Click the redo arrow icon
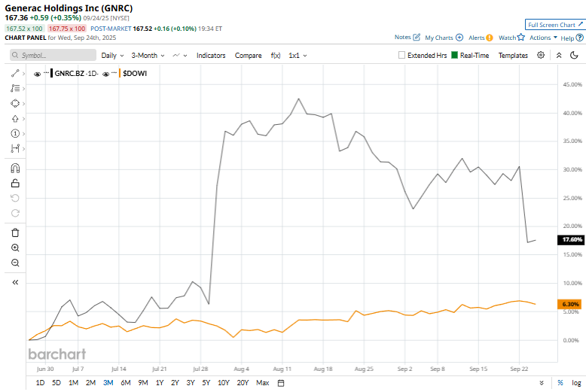The width and height of the screenshot is (586, 392). pos(15,213)
